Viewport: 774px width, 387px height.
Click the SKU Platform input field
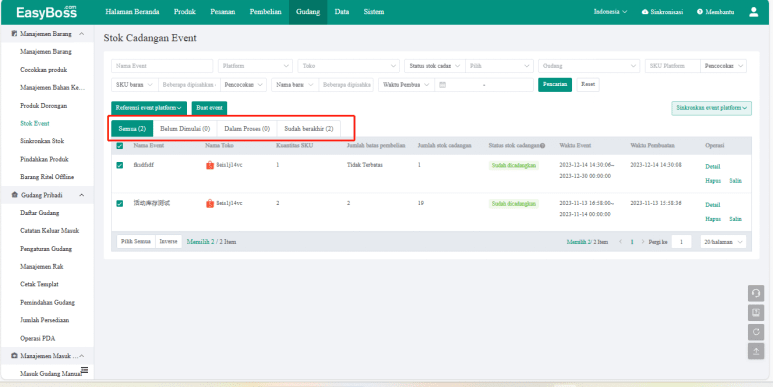(x=673, y=66)
